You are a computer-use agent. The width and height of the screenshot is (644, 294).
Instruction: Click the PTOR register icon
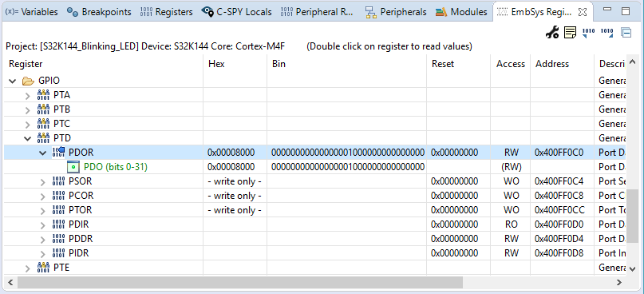pyautogui.click(x=59, y=210)
